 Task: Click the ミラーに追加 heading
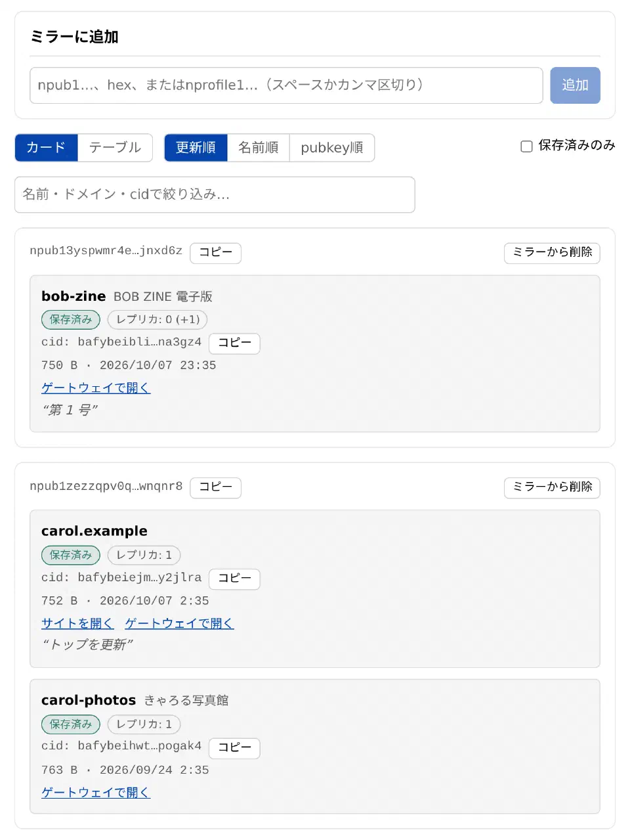click(x=74, y=37)
